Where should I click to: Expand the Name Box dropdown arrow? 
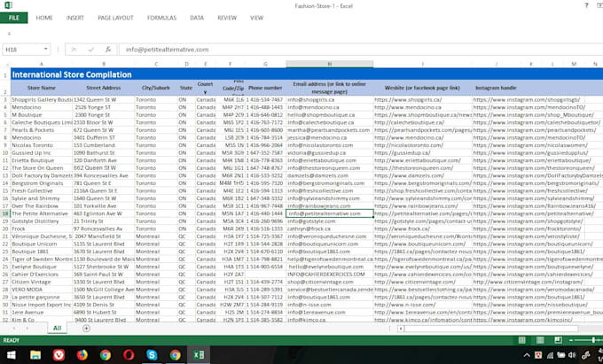(46, 49)
